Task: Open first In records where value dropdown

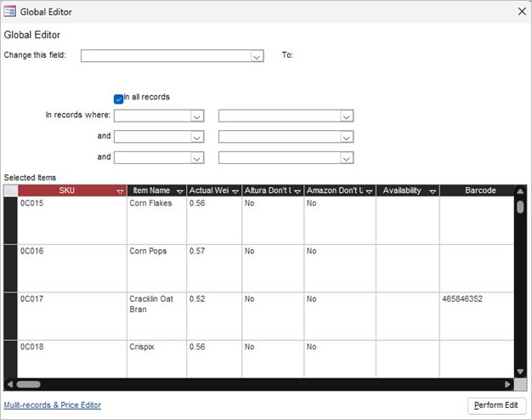Action: pyautogui.click(x=346, y=116)
